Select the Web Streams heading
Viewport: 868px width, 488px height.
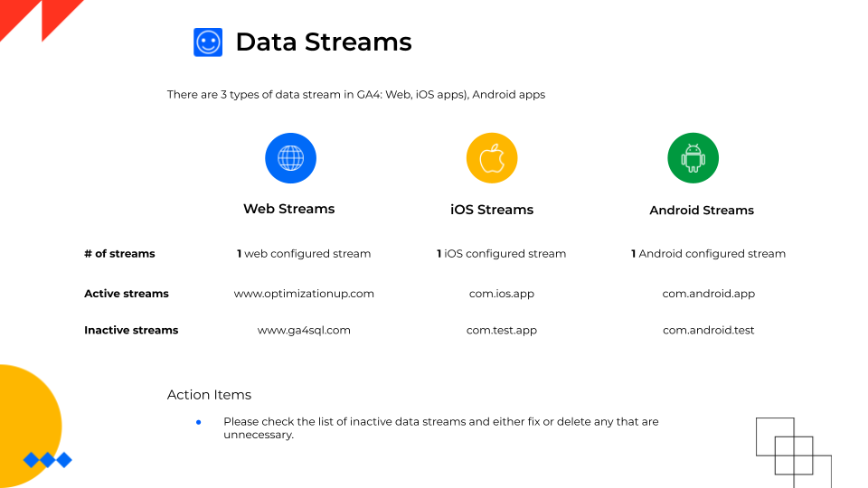(x=289, y=209)
